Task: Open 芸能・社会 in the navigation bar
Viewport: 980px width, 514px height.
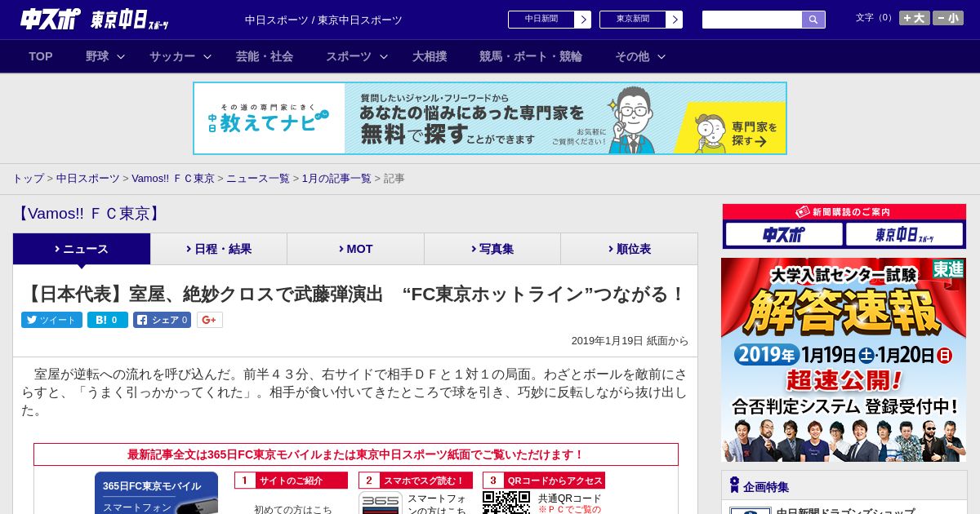Action: 265,56
